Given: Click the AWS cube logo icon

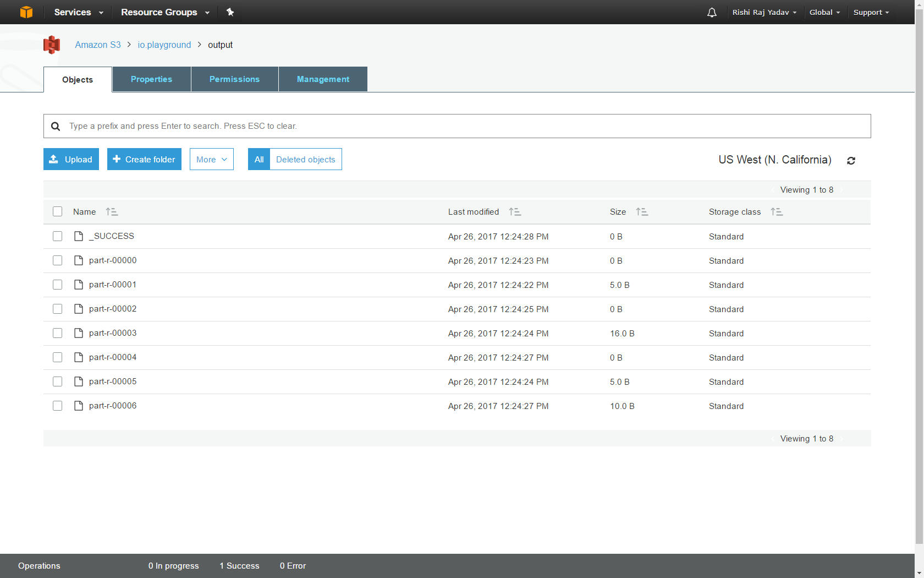Looking at the screenshot, I should tap(26, 12).
